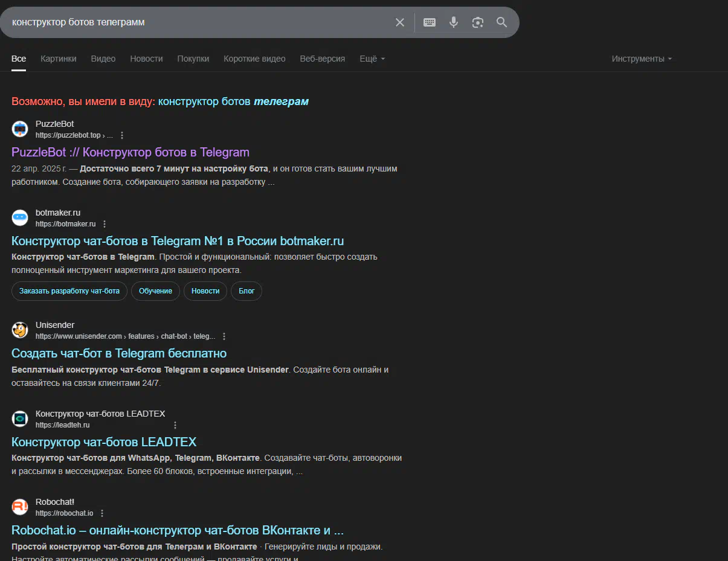Open the on-screen keyboard input tool
Image resolution: width=728 pixels, height=561 pixels.
click(430, 22)
